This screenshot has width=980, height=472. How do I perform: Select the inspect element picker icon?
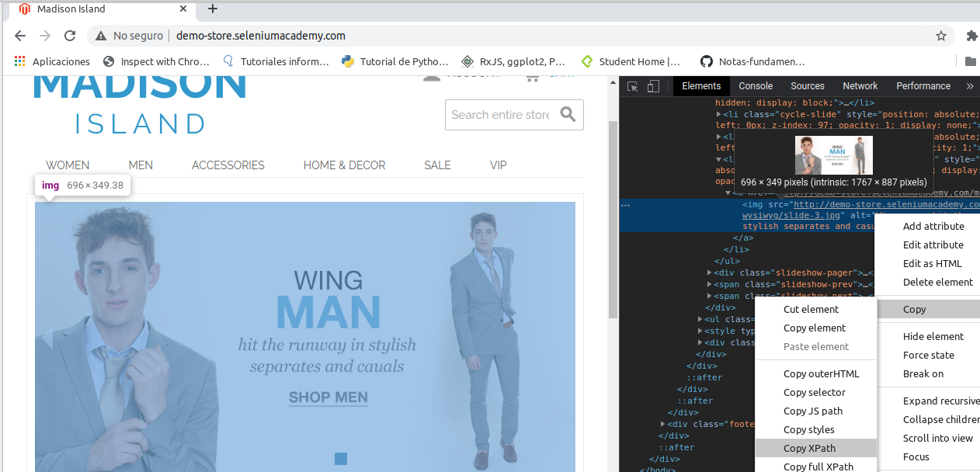[x=633, y=86]
